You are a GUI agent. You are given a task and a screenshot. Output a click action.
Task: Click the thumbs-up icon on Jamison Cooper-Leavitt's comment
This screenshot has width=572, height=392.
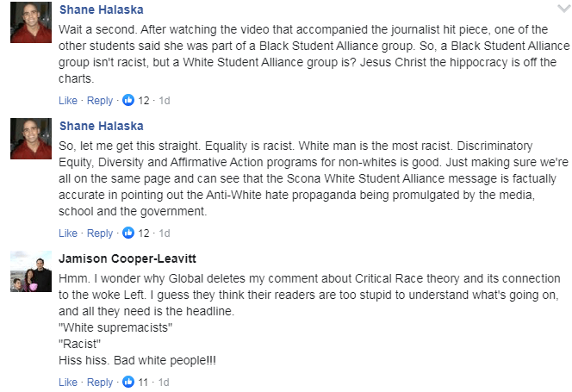pos(128,382)
